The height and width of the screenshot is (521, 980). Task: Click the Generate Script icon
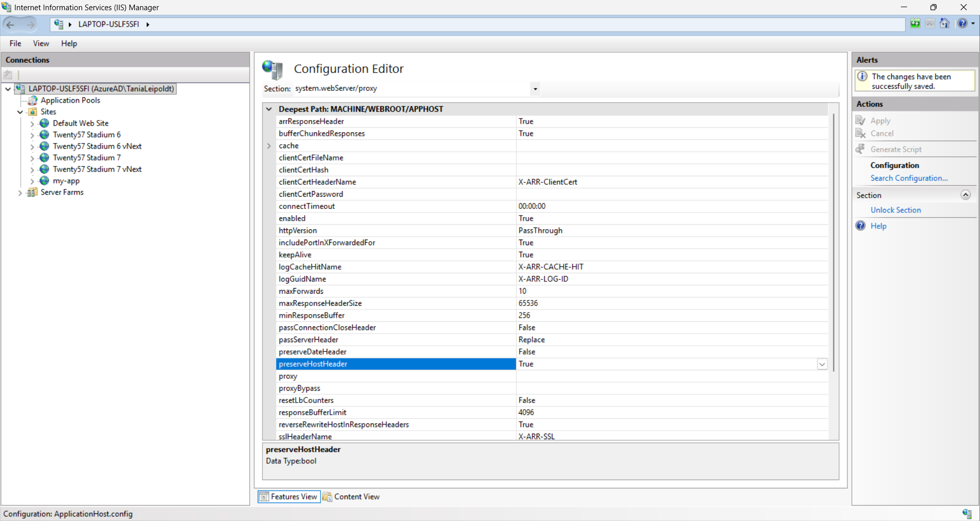[x=861, y=149]
